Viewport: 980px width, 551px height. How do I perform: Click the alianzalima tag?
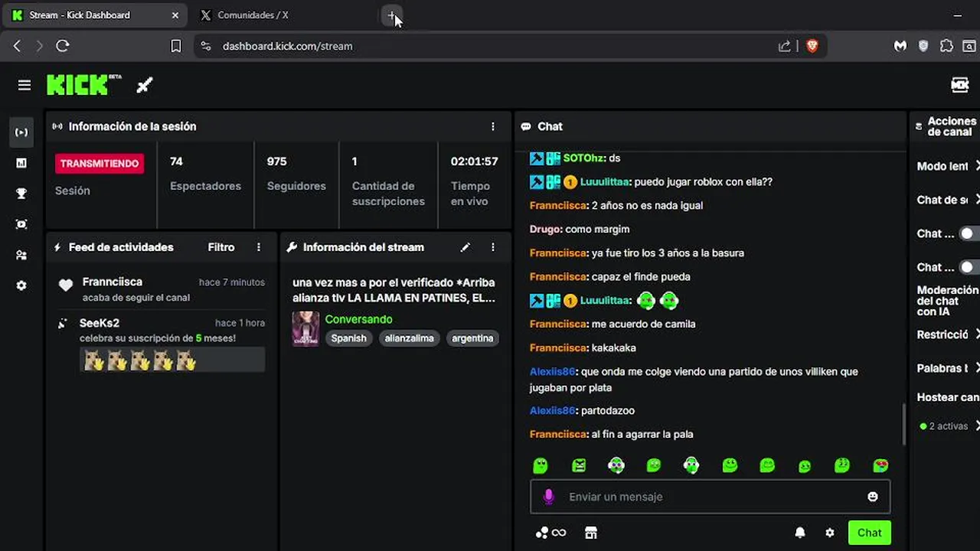tap(410, 338)
